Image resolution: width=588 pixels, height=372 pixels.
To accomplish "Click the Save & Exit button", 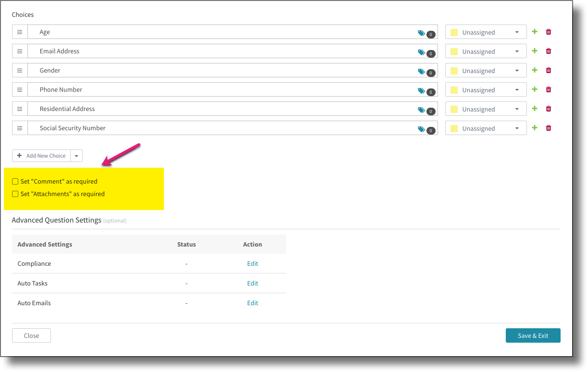I will pyautogui.click(x=533, y=335).
